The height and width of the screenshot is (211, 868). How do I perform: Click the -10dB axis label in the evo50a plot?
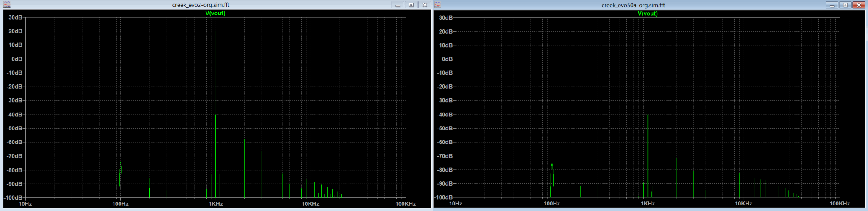[x=445, y=73]
